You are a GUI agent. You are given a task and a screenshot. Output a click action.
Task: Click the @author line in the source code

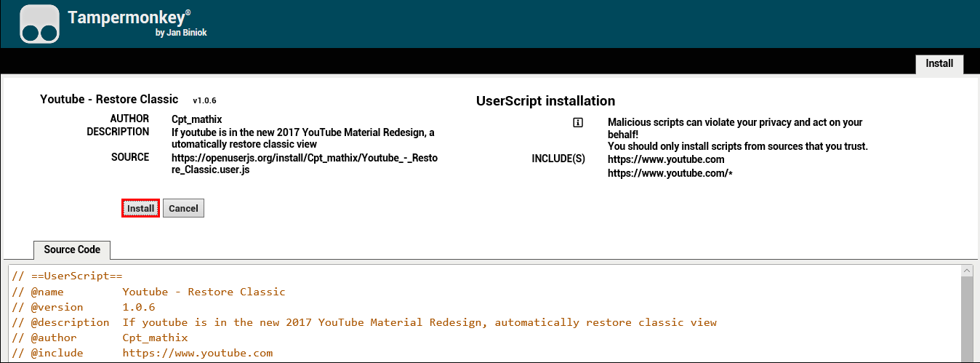point(100,338)
